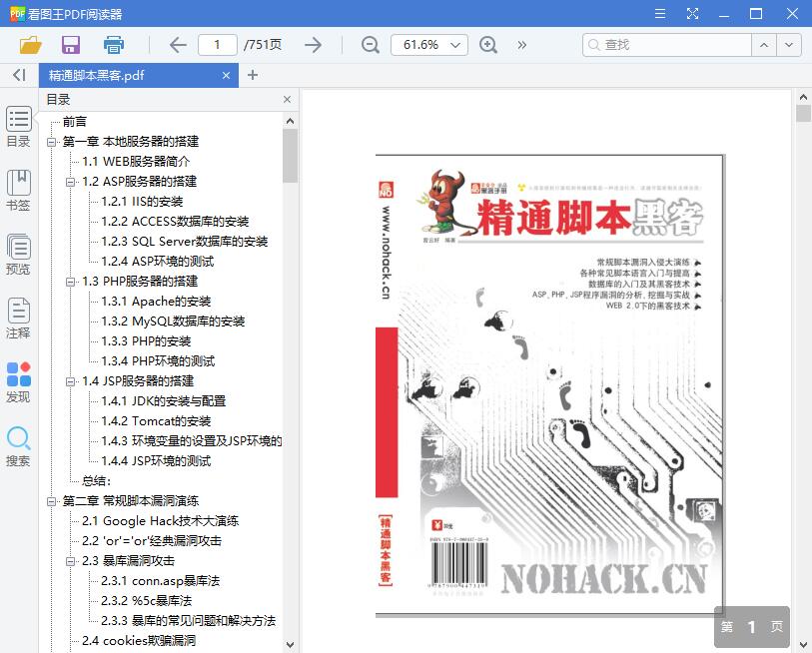Click the next page right arrow
812x653 pixels.
[x=313, y=45]
